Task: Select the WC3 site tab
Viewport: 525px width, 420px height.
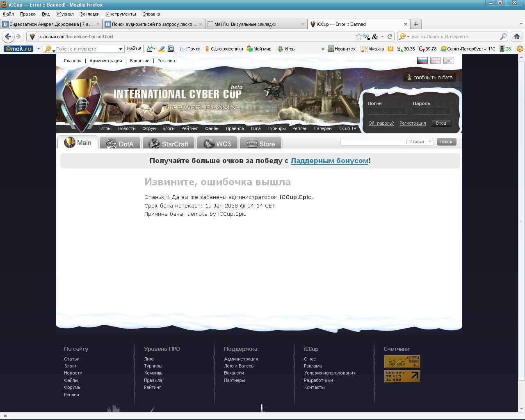Action: point(217,143)
